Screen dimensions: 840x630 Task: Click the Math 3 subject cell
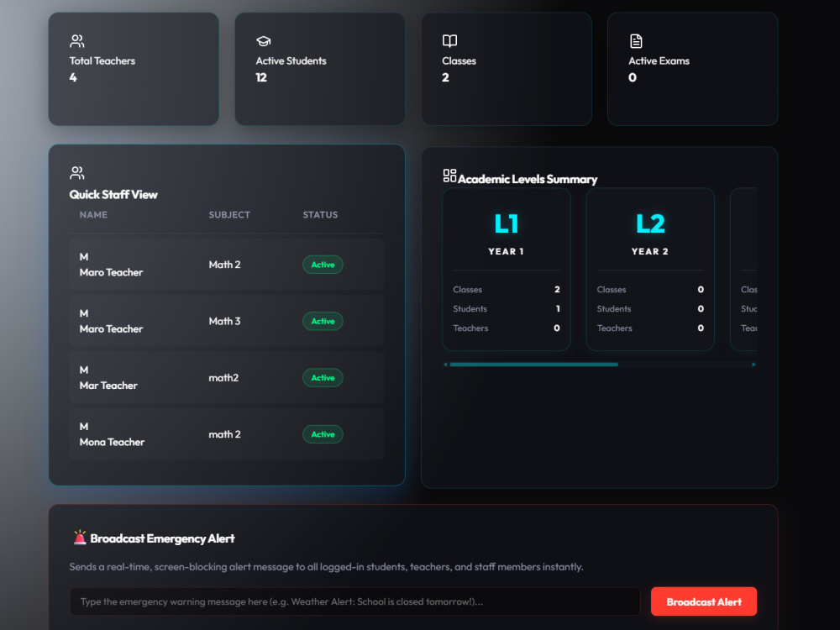[224, 322]
